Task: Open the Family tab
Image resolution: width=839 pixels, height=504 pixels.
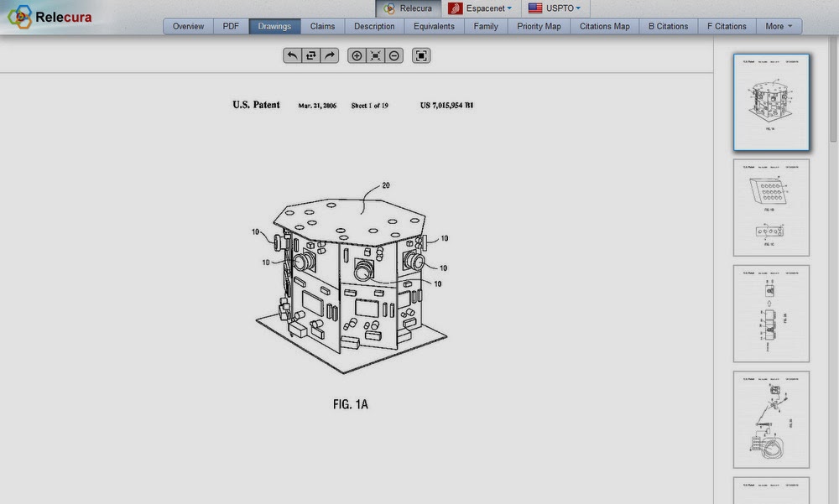Action: click(486, 26)
